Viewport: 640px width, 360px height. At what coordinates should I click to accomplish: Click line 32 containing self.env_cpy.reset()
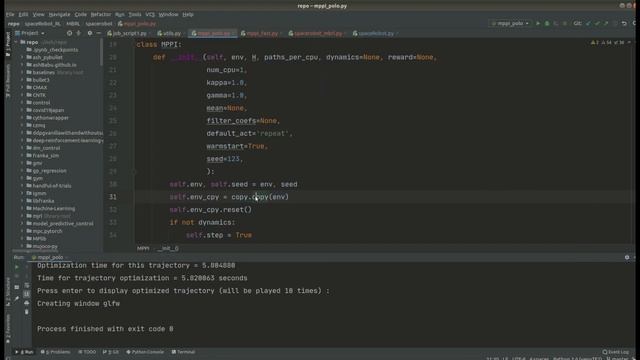pos(211,210)
